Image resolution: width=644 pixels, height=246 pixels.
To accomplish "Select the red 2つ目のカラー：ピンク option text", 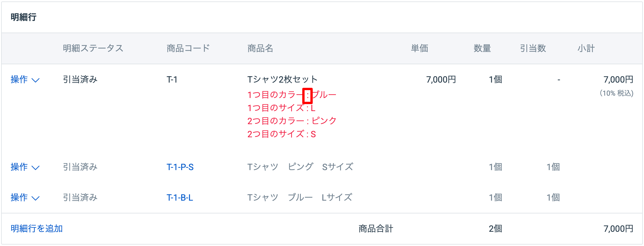I will click(x=292, y=121).
